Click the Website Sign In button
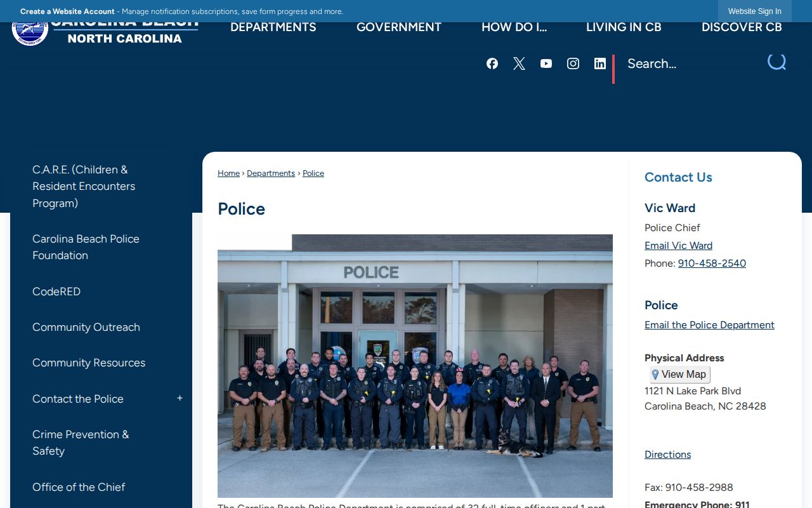The image size is (812, 508). point(755,11)
